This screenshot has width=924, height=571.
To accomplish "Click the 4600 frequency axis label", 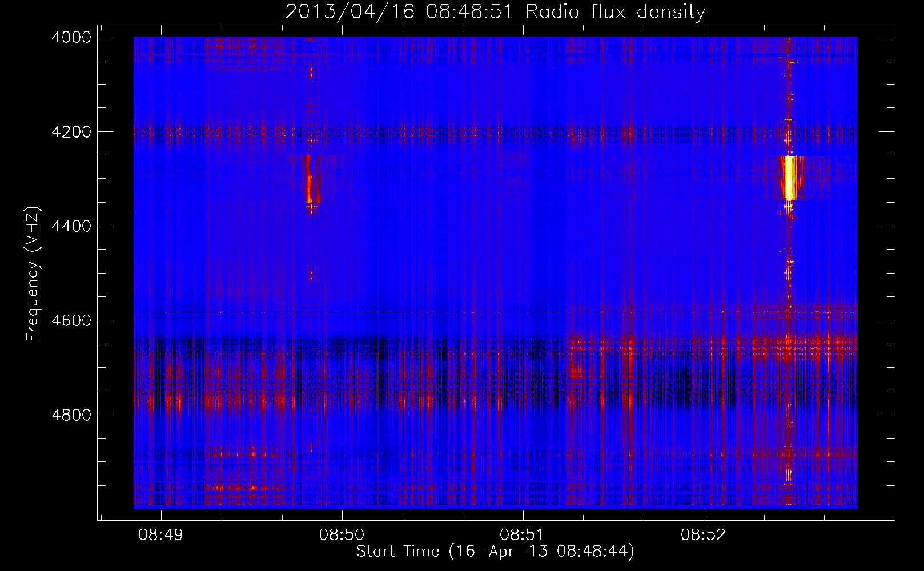I will point(71,320).
